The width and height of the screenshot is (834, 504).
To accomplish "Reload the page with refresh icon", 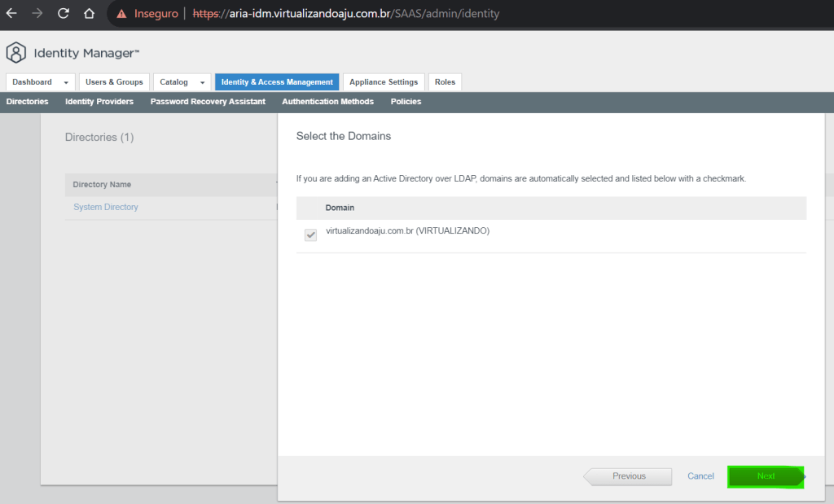I will pos(64,14).
